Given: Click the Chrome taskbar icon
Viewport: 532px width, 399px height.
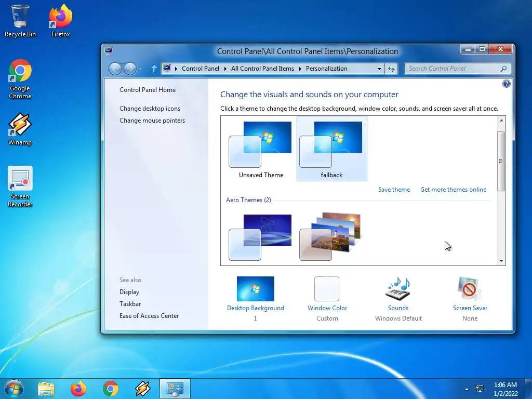Looking at the screenshot, I should (x=111, y=389).
